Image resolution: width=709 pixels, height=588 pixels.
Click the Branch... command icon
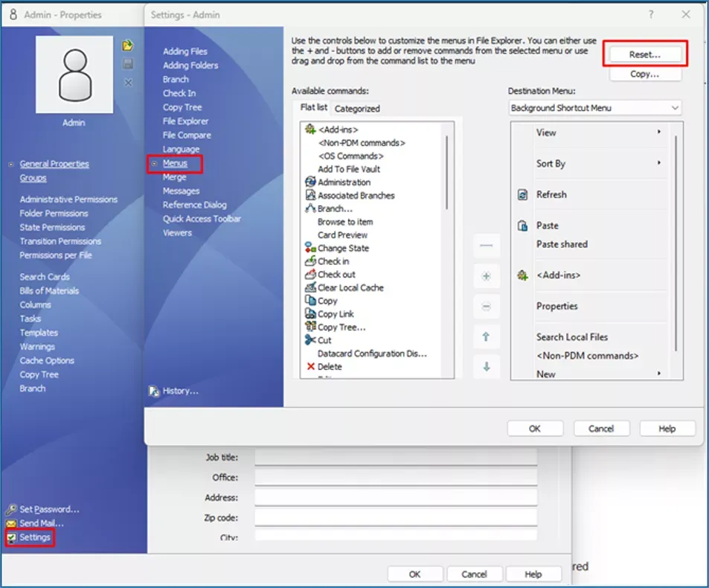point(310,208)
